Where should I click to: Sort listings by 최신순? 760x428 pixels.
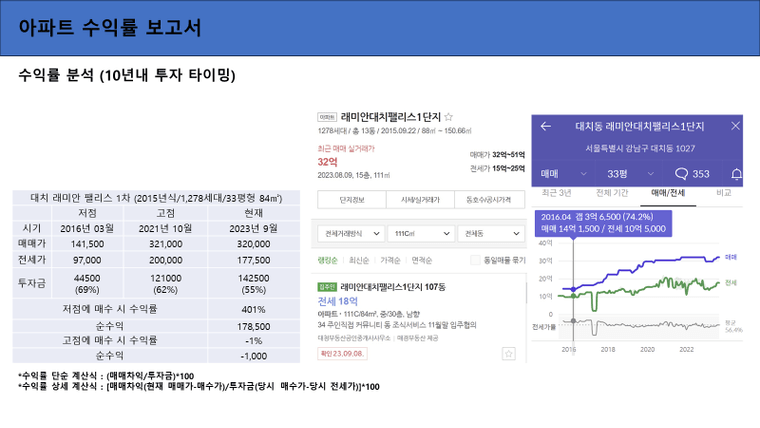coord(359,260)
